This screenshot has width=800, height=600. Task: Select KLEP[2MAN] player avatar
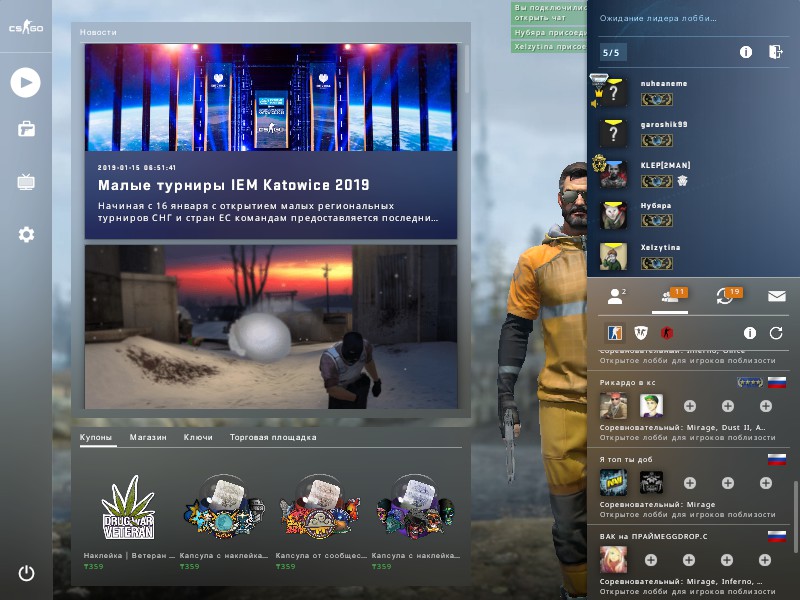click(x=613, y=174)
